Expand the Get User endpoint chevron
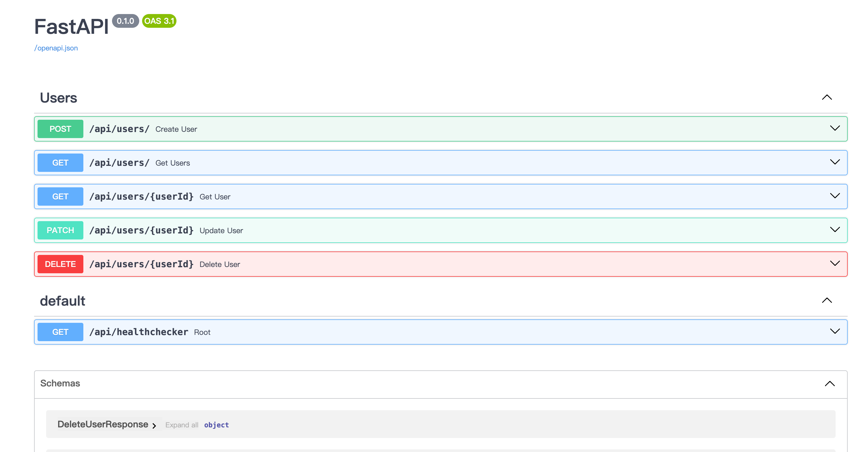The height and width of the screenshot is (452, 868). (x=835, y=196)
